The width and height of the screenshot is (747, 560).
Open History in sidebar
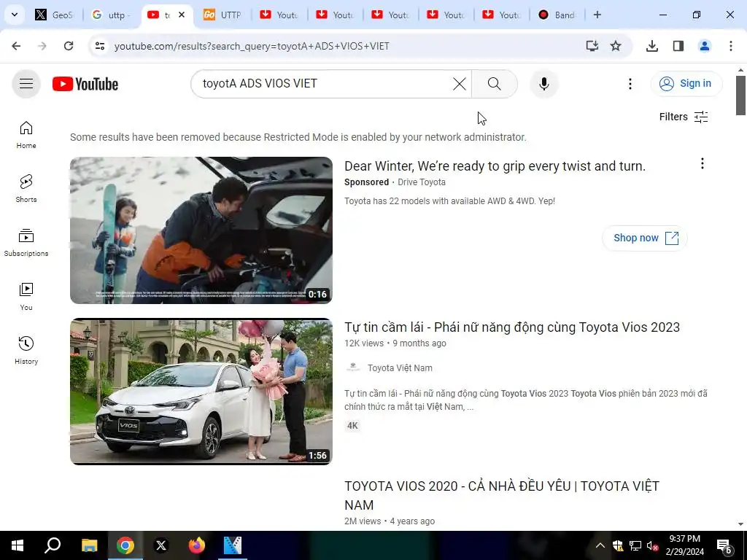tap(26, 350)
